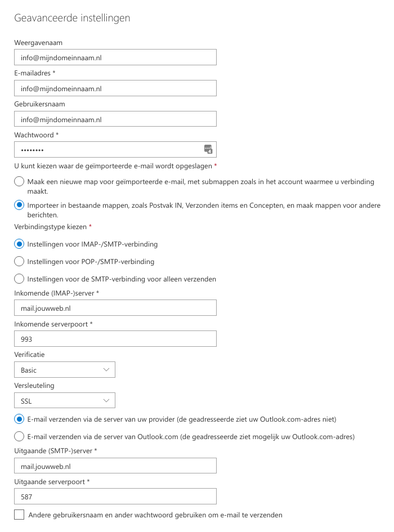Choose POP-/SMTP-verbinding connection type
The image size is (394, 532).
pos(19,261)
